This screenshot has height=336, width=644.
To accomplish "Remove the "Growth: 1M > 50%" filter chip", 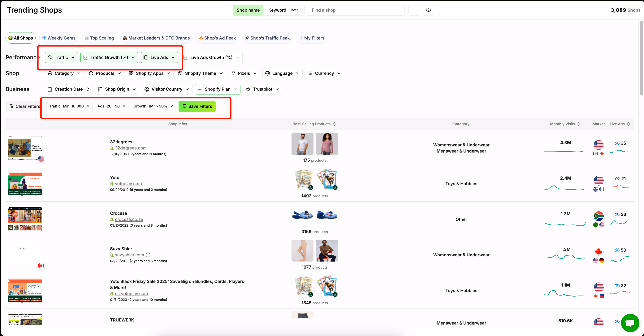I will 172,106.
